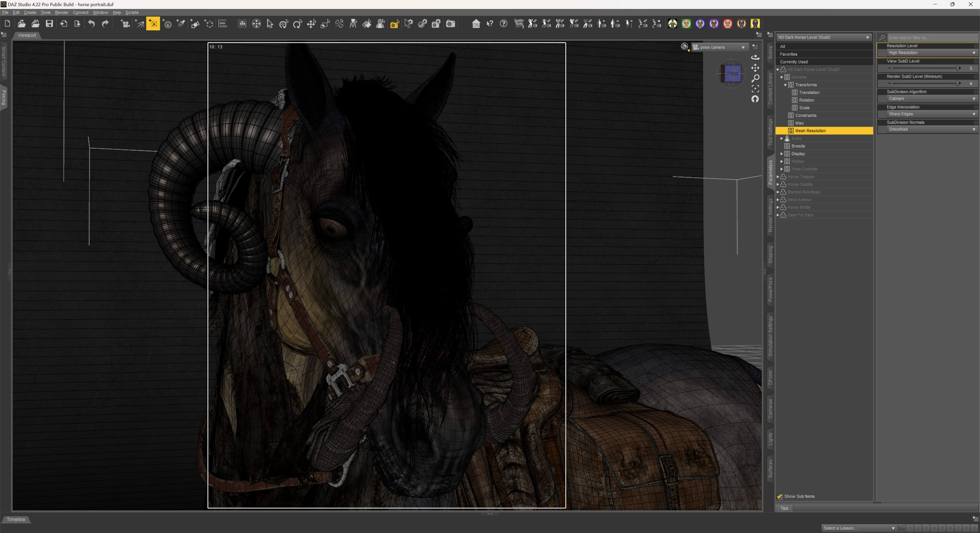Click the Undo arrow icon

(91, 23)
